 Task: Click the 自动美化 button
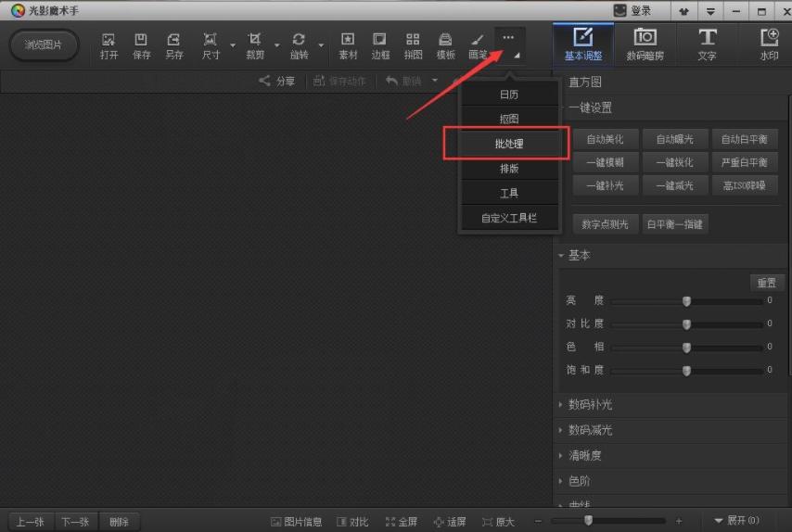pos(605,139)
